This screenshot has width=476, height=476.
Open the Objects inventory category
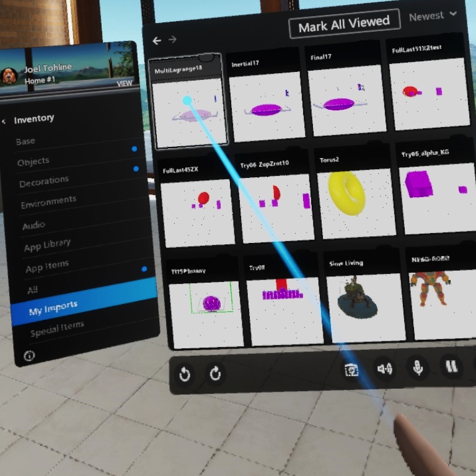click(x=33, y=161)
